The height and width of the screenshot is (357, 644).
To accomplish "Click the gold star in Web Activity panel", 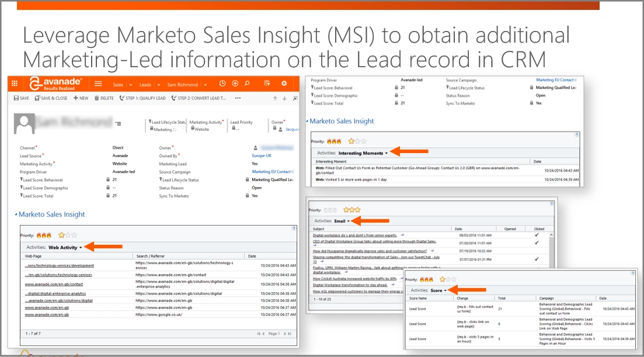I will point(62,235).
